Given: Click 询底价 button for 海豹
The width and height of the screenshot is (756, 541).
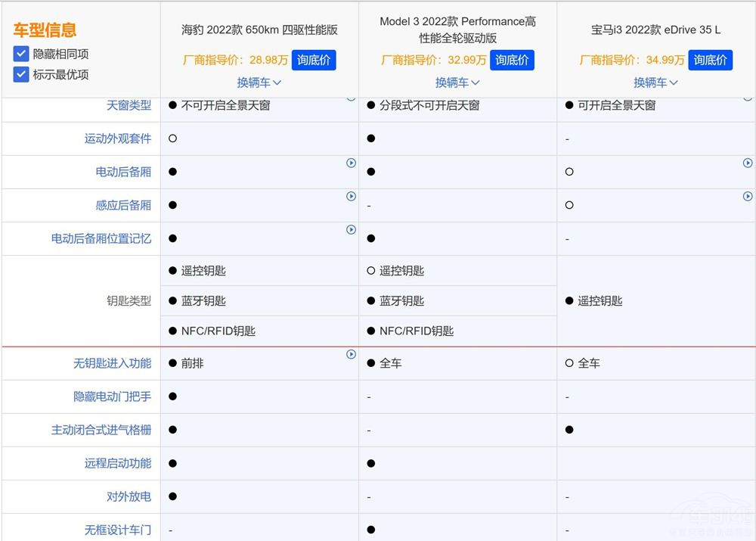Looking at the screenshot, I should [x=314, y=60].
